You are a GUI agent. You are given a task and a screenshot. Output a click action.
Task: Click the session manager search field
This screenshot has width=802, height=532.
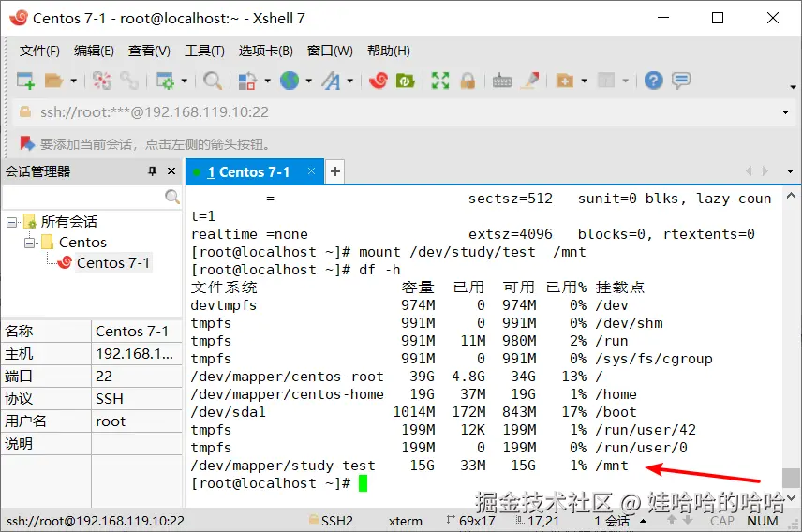(x=84, y=197)
